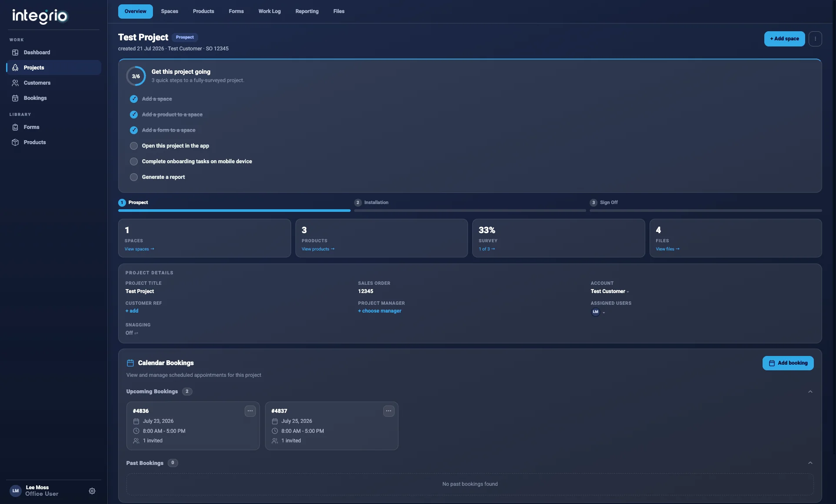Screen dimensions: 836x504
Task: Click the library Forms clipboard icon
Action: [x=15, y=127]
